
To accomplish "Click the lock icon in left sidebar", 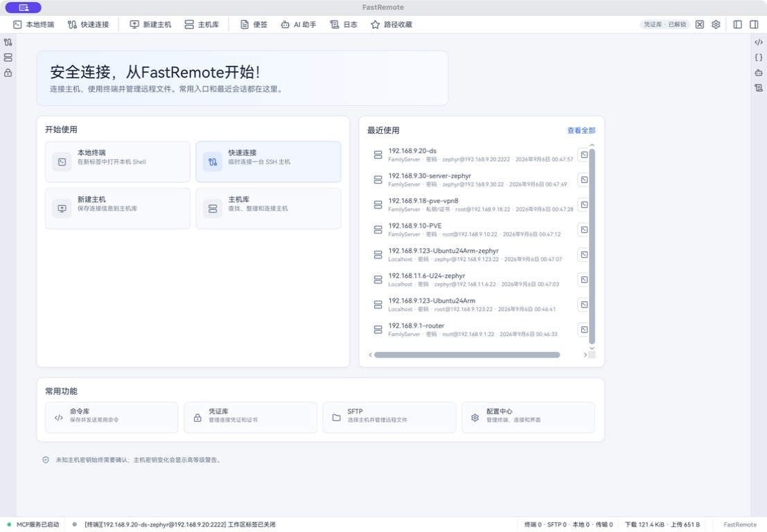I will coord(8,73).
